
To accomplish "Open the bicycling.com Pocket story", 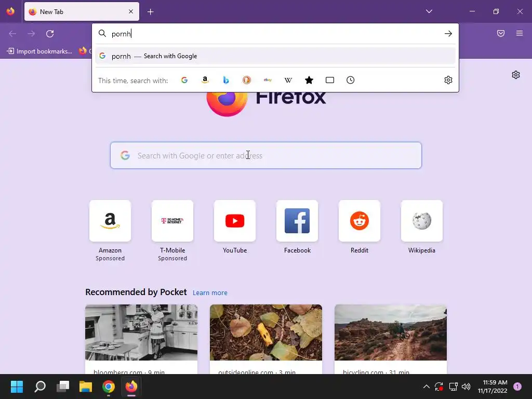I will click(391, 339).
